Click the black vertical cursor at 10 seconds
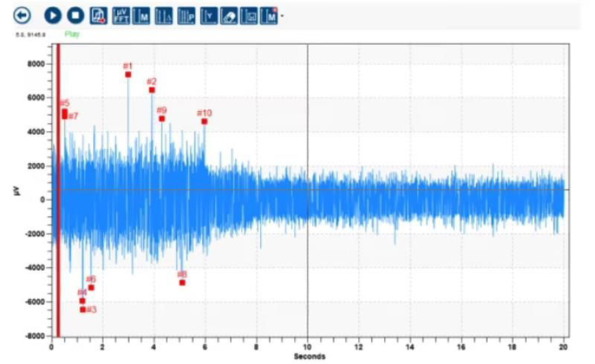Screen dimensions: 595x364 pos(308,200)
